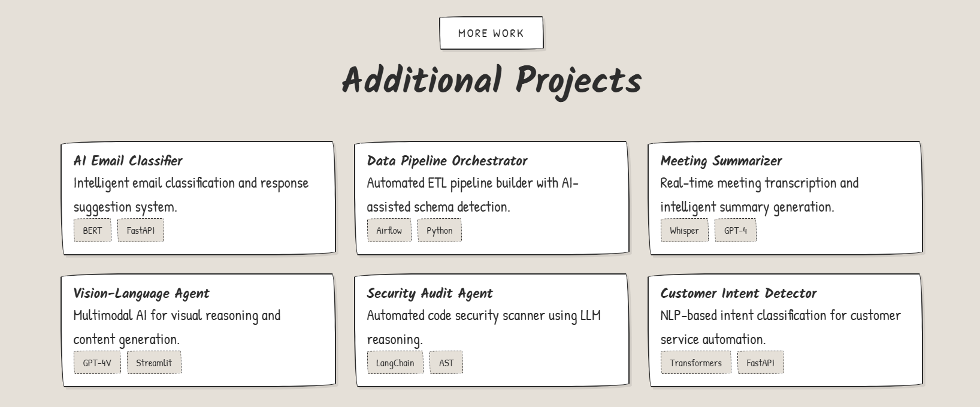The height and width of the screenshot is (407, 980).
Task: Select the Meeting Summarizer project title
Action: point(721,161)
